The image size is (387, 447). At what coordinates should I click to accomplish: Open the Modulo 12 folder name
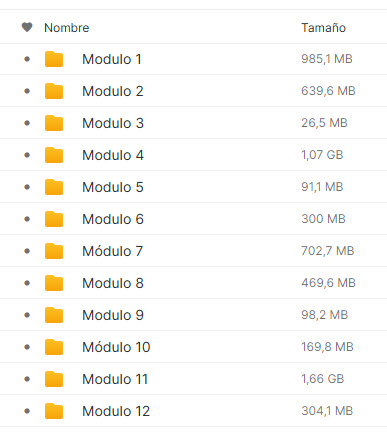coord(116,411)
